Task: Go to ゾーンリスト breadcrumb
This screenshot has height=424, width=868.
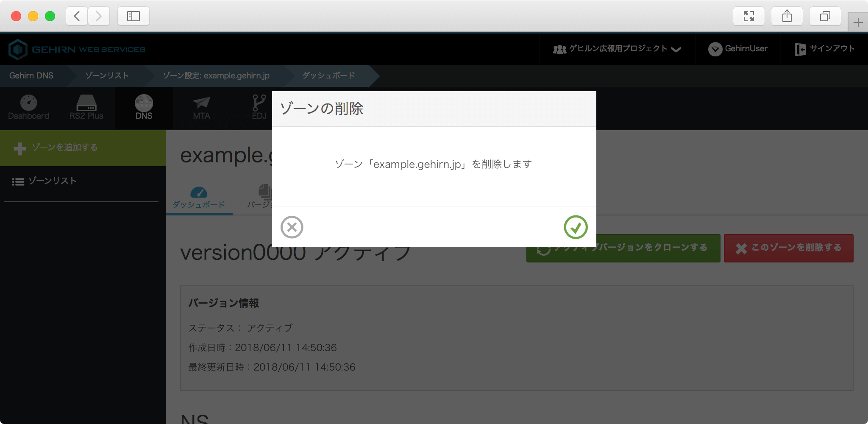Action: (x=107, y=76)
